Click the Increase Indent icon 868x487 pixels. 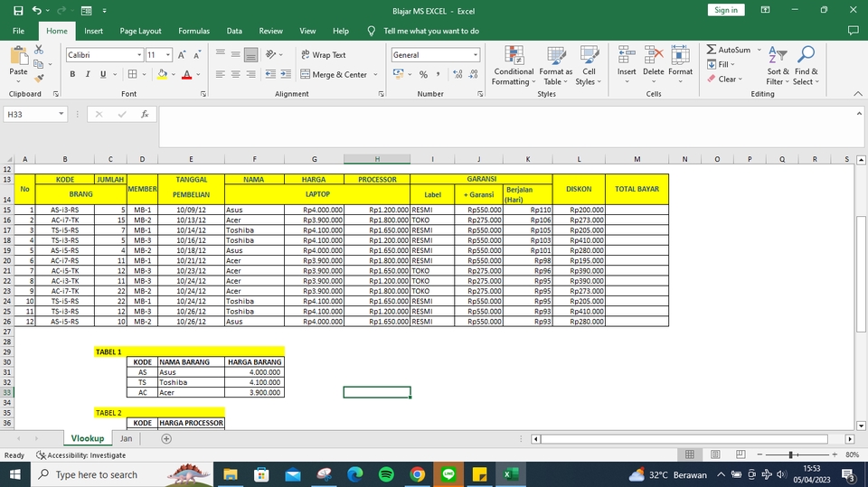[x=286, y=74]
